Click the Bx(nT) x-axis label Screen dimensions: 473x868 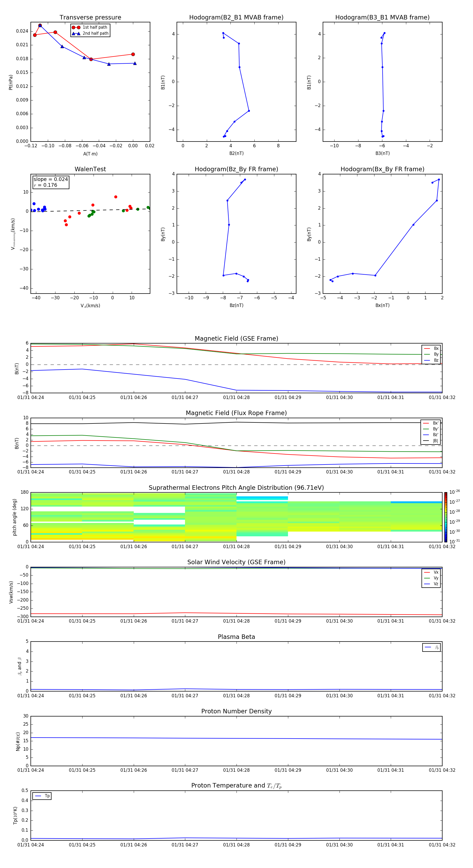(x=382, y=305)
